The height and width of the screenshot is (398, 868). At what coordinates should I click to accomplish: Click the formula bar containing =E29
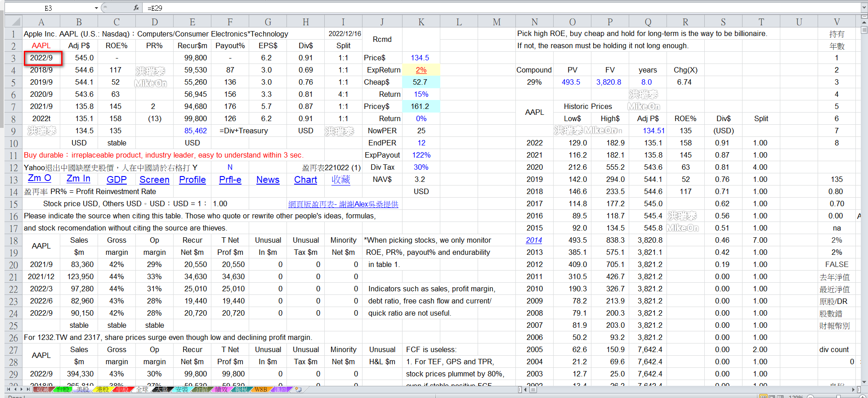pos(501,8)
